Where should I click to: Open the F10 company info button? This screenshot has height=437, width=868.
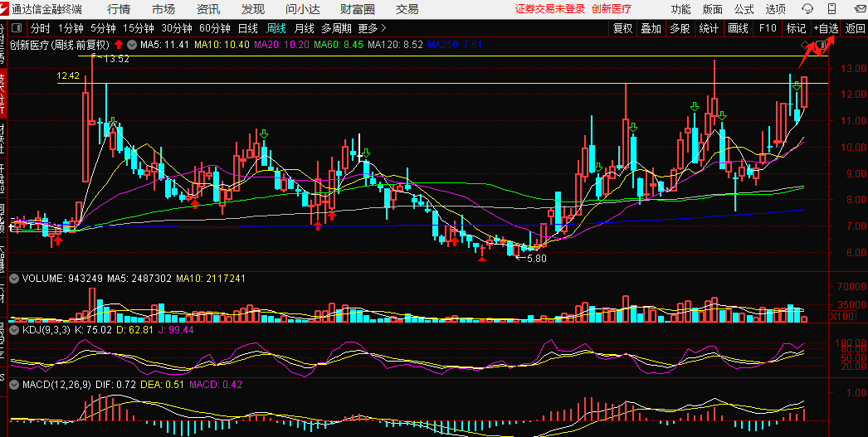click(x=768, y=29)
